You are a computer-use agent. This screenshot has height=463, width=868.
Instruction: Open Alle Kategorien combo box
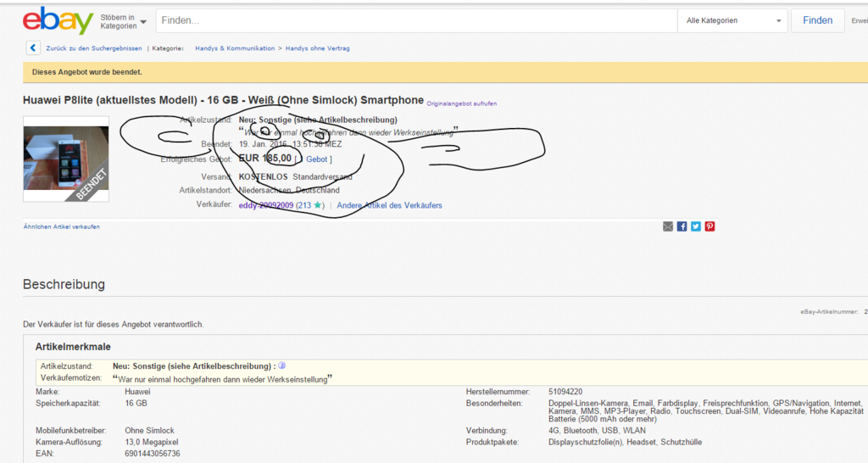733,20
